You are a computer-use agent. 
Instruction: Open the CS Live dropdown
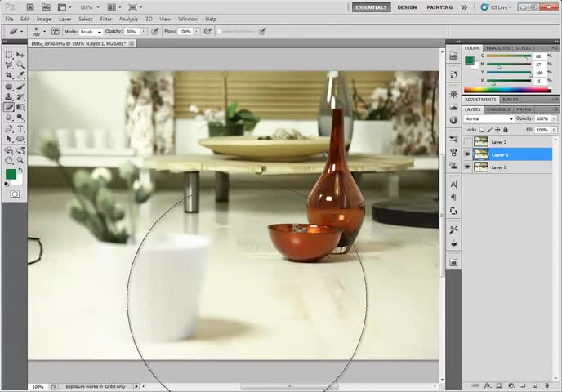tap(501, 7)
